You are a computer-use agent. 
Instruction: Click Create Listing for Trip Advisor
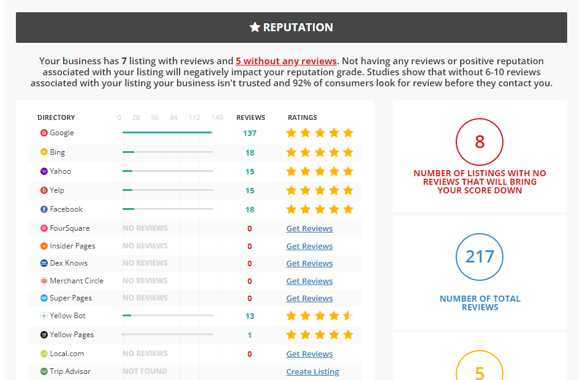[312, 372]
